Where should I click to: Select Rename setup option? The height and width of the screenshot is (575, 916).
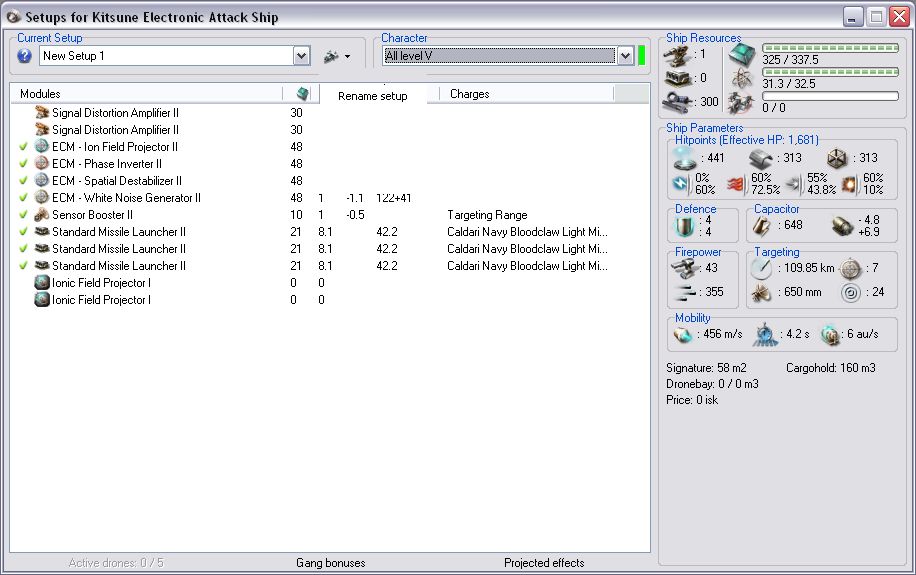point(373,96)
